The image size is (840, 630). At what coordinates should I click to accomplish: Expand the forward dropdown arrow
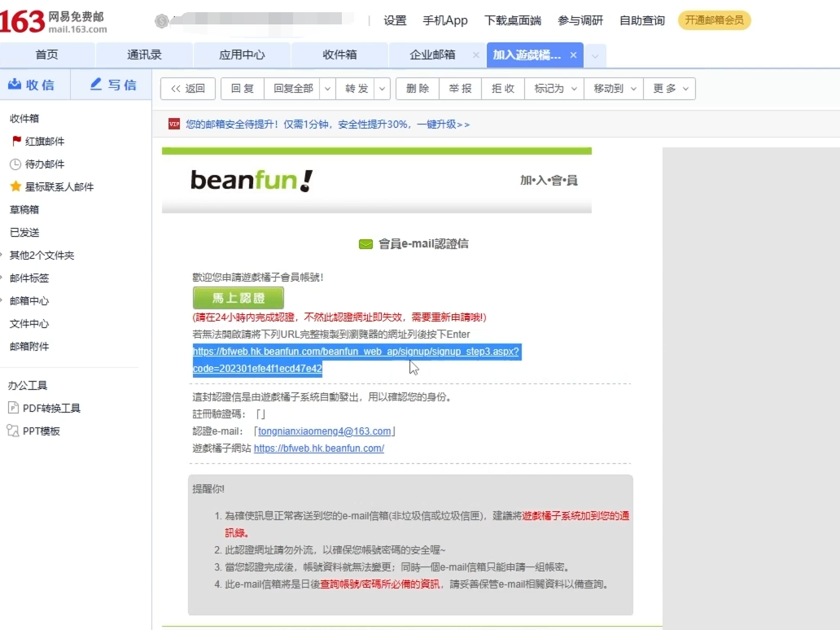pos(383,89)
